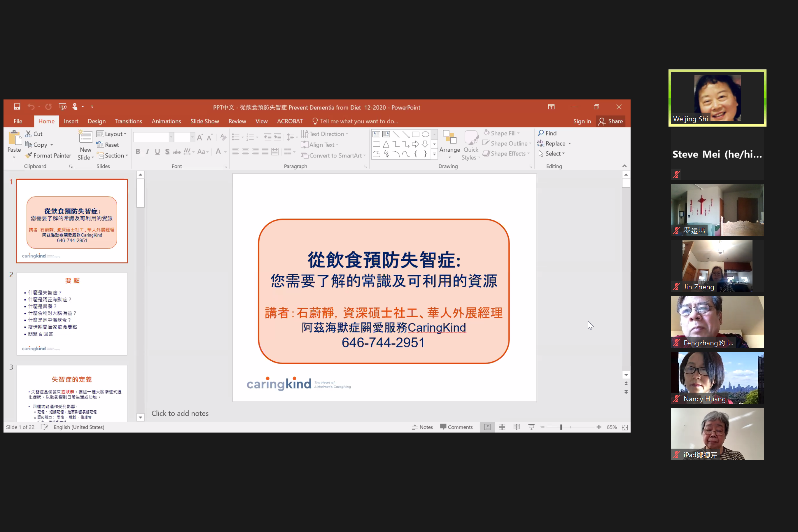Collapse the ribbon with the chevron
Screen dimensions: 798x532
point(624,166)
